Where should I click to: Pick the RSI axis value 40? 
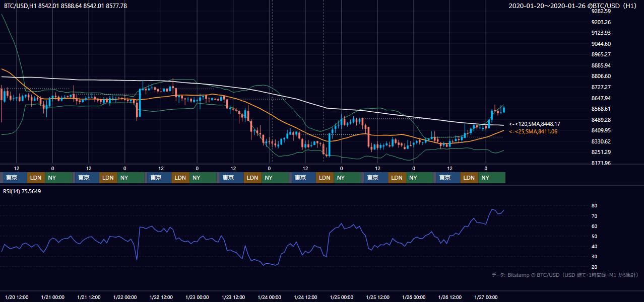click(595, 246)
